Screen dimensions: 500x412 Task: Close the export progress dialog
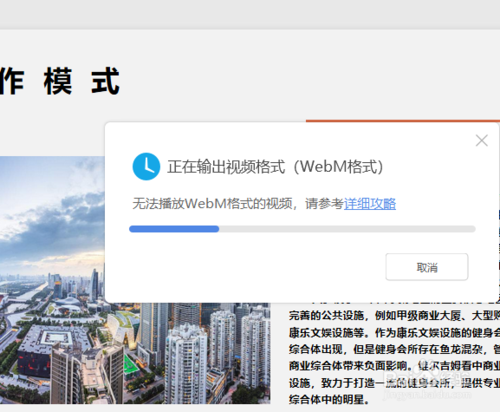[482, 140]
